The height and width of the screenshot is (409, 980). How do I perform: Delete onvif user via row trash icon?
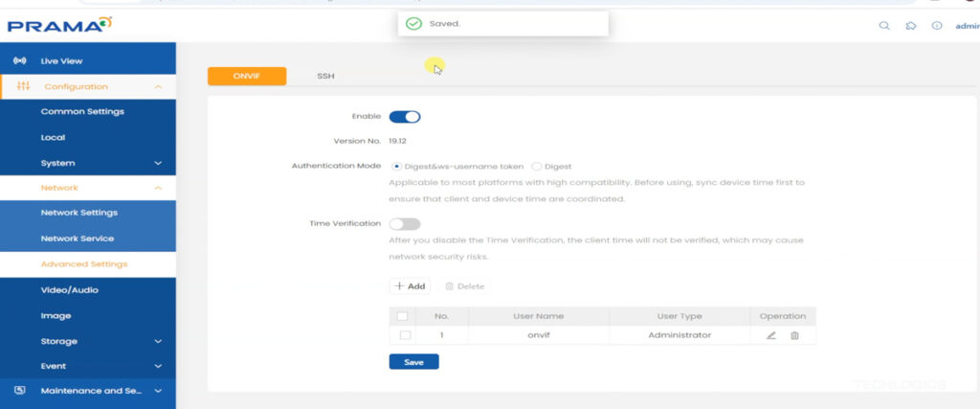pos(794,335)
